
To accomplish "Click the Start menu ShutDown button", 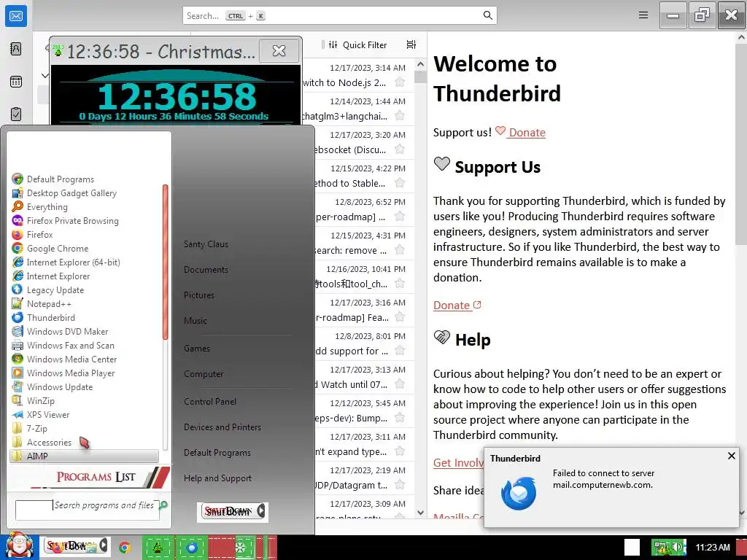I will click(x=228, y=511).
